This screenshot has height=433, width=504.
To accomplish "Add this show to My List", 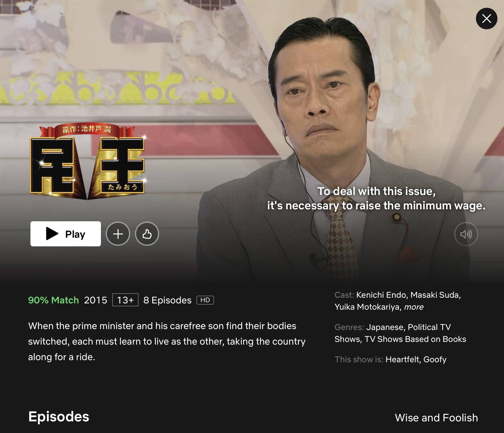I will click(x=118, y=234).
